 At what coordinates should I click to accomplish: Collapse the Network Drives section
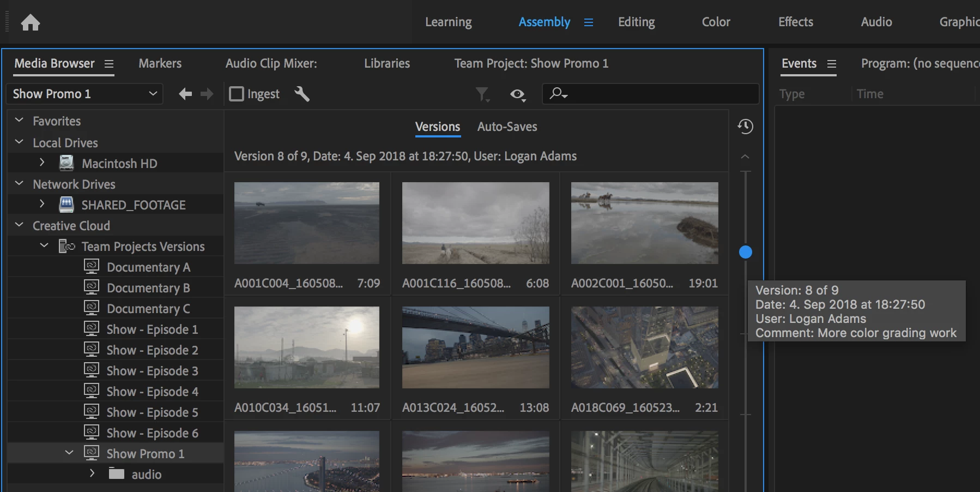19,183
